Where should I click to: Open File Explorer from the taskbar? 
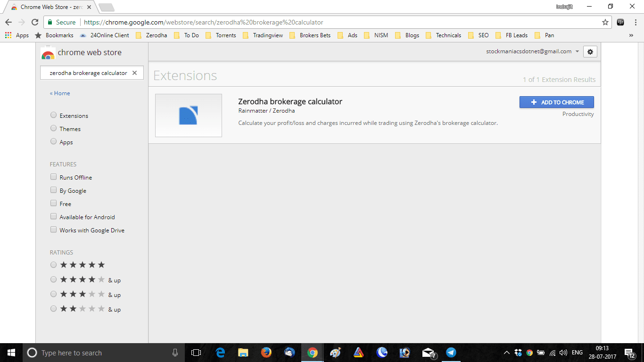243,353
